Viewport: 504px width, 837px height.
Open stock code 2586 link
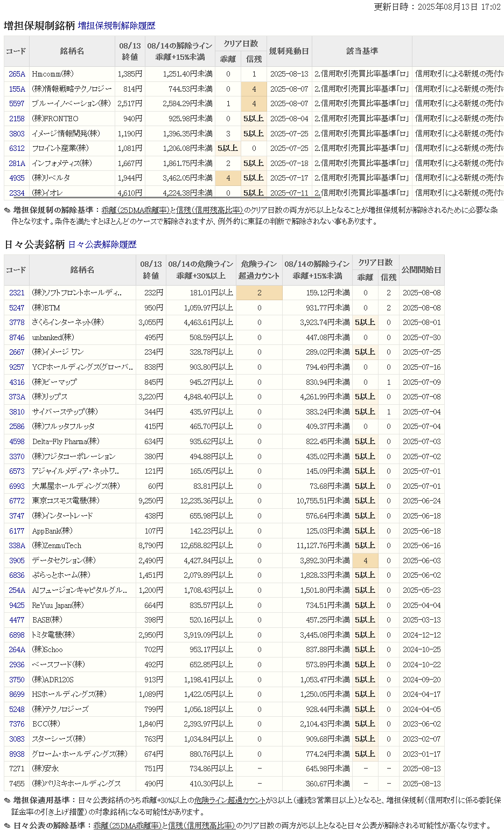point(17,426)
